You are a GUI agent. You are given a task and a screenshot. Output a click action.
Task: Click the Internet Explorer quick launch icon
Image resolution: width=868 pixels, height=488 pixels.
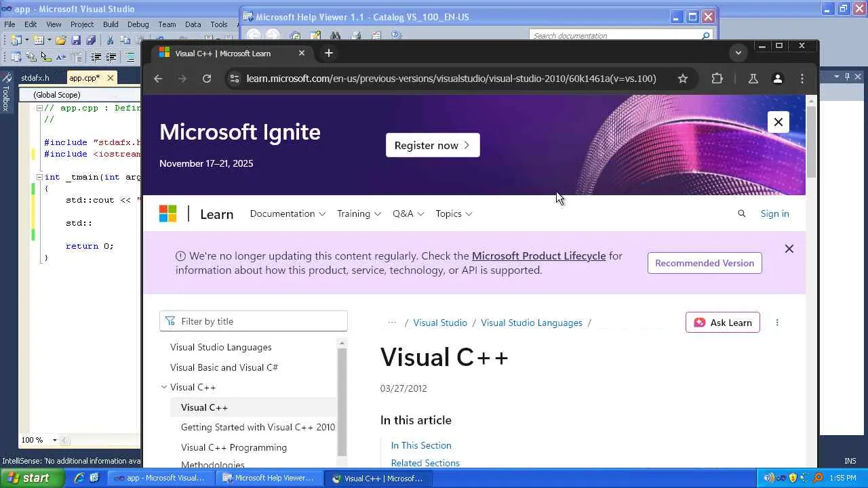pyautogui.click(x=79, y=478)
